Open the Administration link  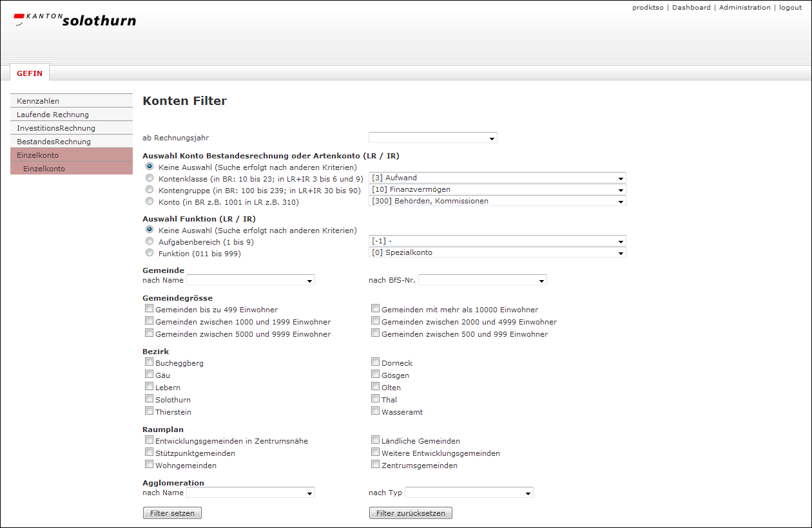coord(744,8)
